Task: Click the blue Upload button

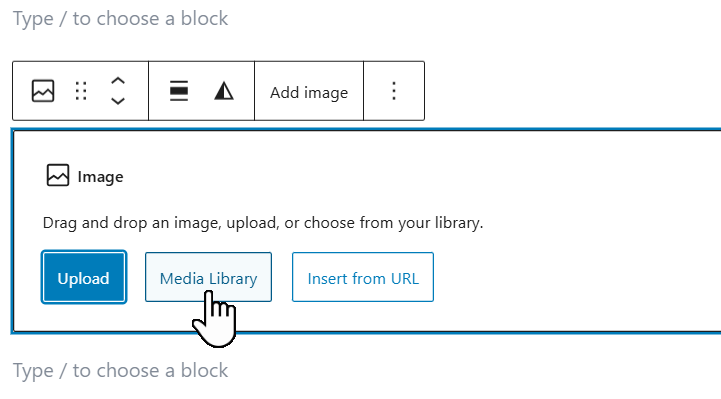Action: pyautogui.click(x=84, y=277)
